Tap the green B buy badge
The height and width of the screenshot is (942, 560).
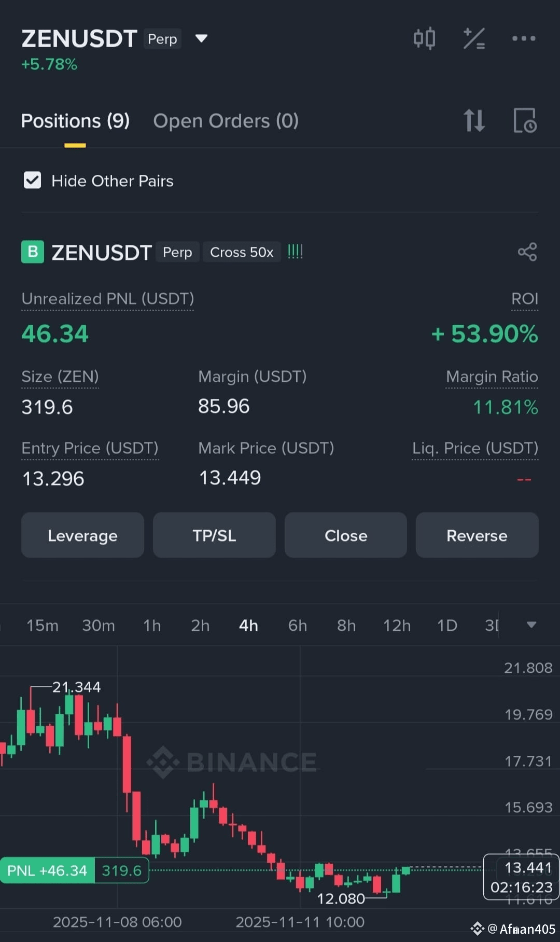pos(33,252)
